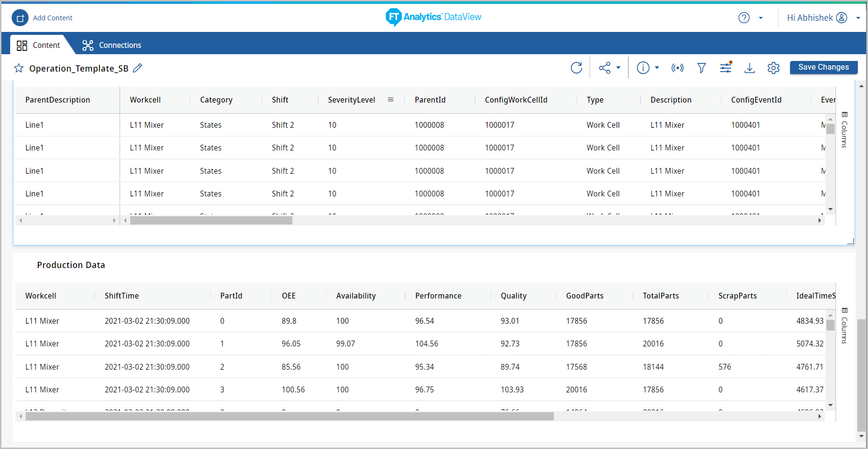Open the settings gear icon
Image resolution: width=868 pixels, height=449 pixels.
coord(774,68)
